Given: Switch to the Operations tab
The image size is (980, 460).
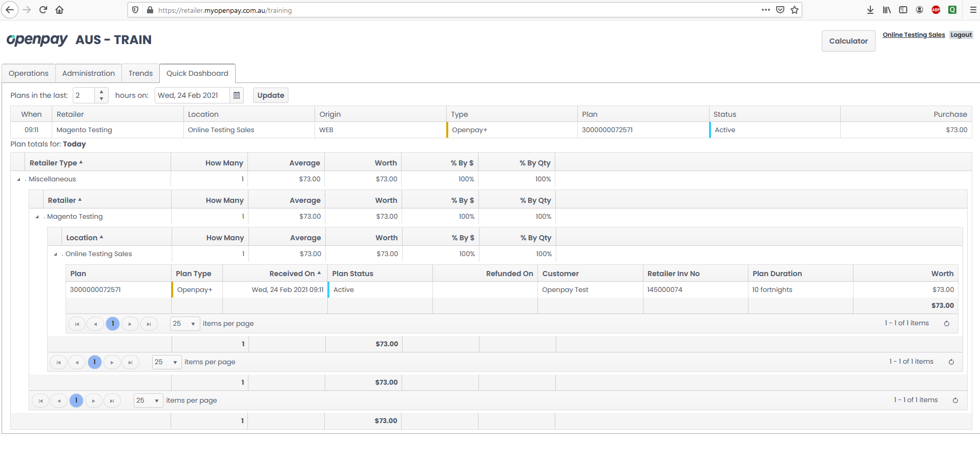Looking at the screenshot, I should point(29,73).
